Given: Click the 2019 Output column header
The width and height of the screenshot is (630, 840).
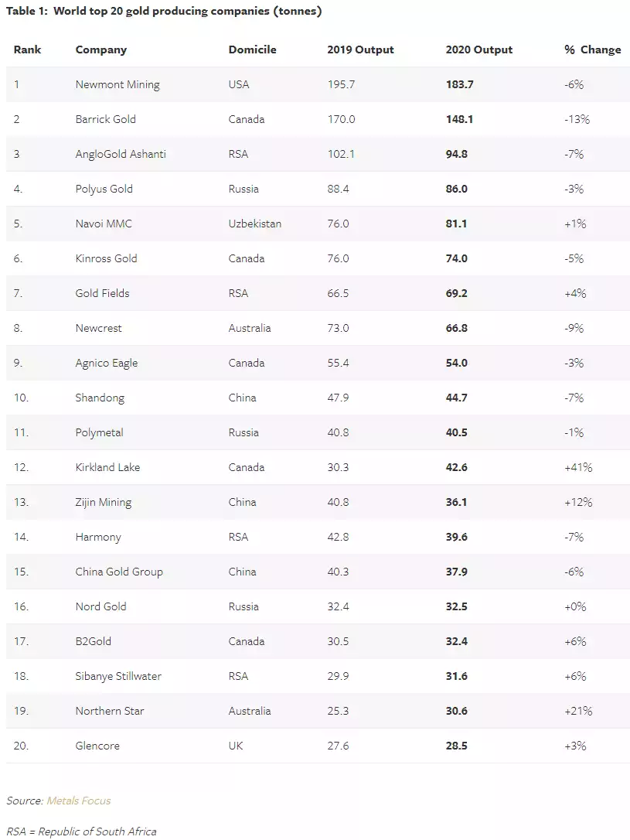Looking at the screenshot, I should pyautogui.click(x=360, y=50).
